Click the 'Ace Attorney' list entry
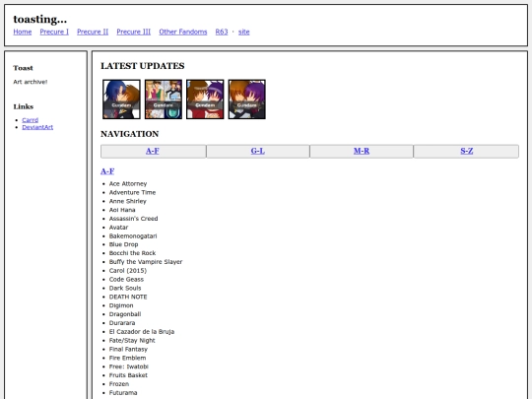This screenshot has height=399, width=532. 128,184
